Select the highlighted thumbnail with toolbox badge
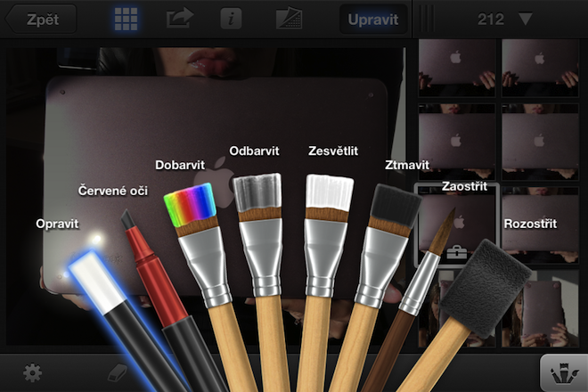 (x=457, y=225)
